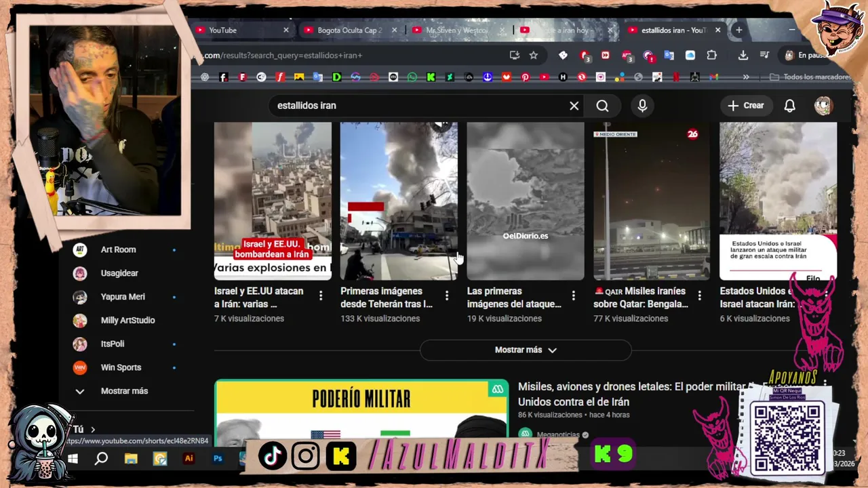Launch Adobe Illustrator from the taskbar

[x=189, y=459]
